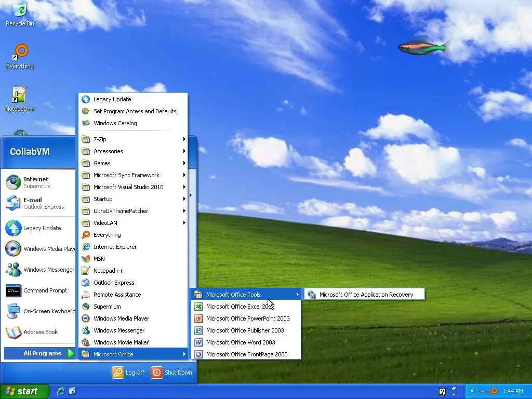
Task: Open Windows Messenger in left pane
Action: 39,270
